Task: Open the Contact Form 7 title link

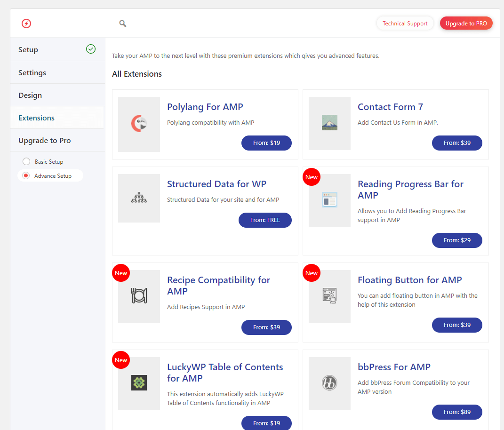Action: click(390, 107)
